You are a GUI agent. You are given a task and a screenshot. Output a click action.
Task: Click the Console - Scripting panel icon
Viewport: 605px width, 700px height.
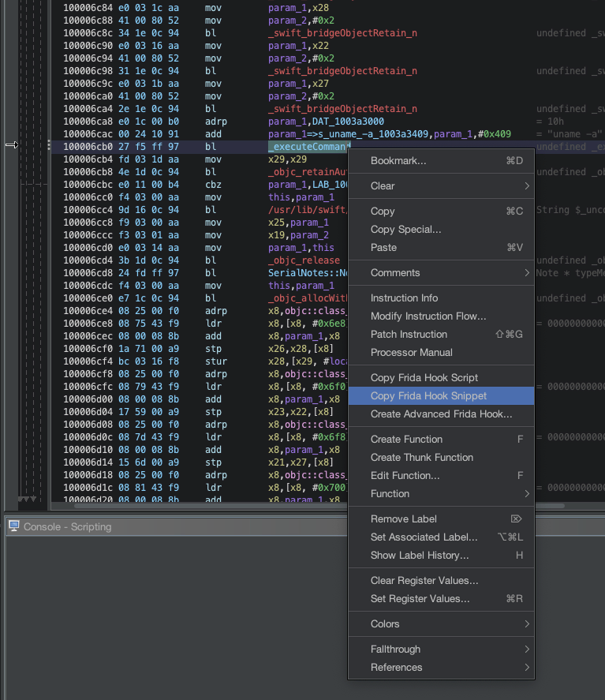pos(14,526)
